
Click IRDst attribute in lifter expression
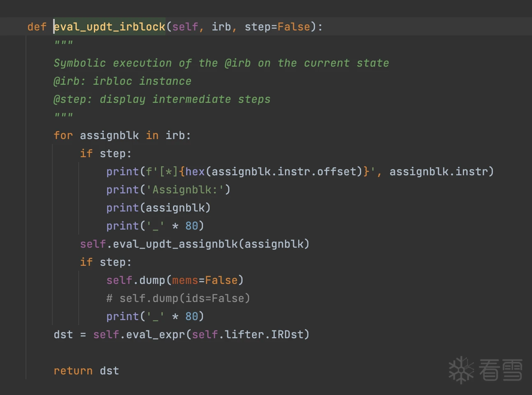pyautogui.click(x=287, y=335)
